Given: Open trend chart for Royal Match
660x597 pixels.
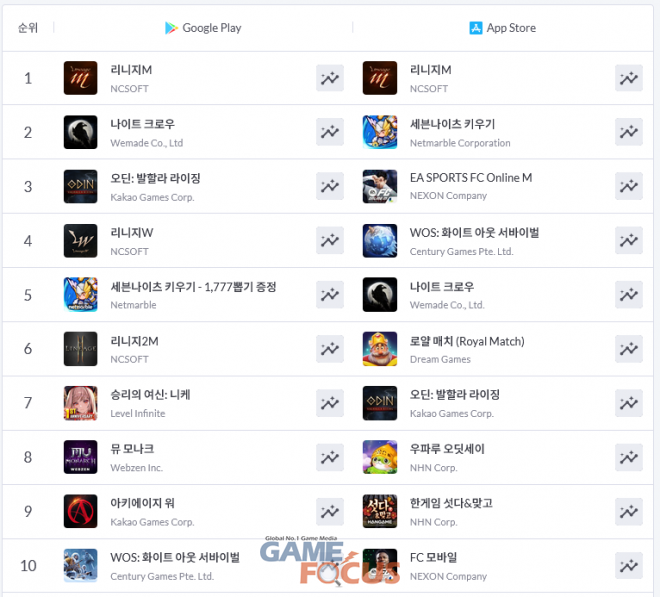Looking at the screenshot, I should [x=628, y=349].
